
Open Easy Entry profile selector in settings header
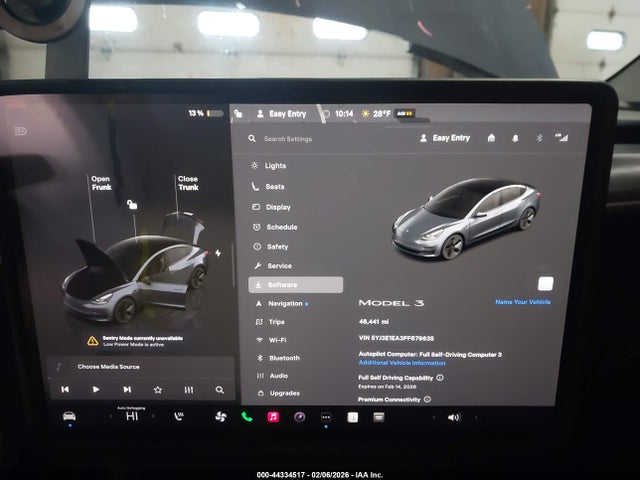point(445,138)
